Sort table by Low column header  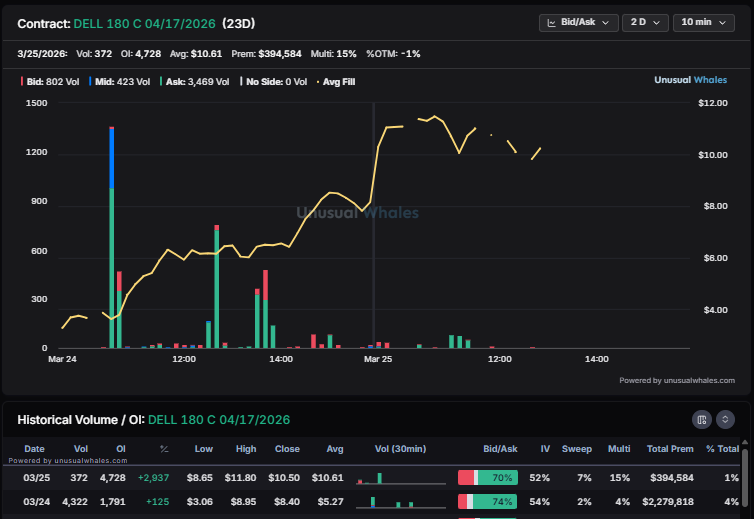pyautogui.click(x=203, y=449)
